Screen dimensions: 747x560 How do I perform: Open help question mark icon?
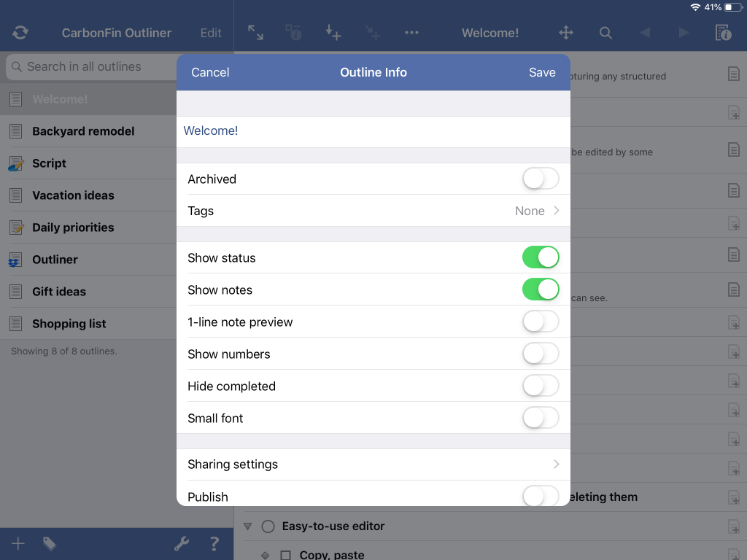214,543
